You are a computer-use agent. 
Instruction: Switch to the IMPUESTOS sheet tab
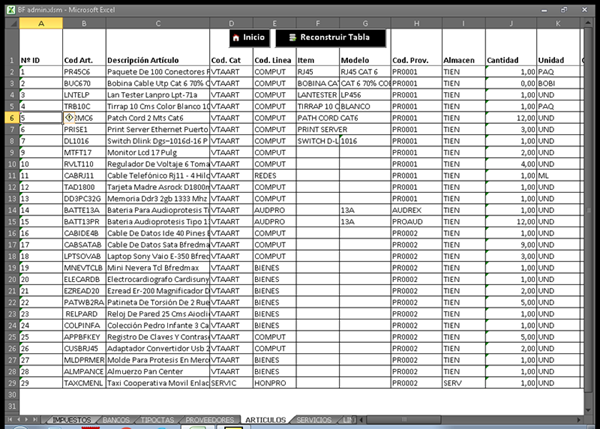[72, 420]
